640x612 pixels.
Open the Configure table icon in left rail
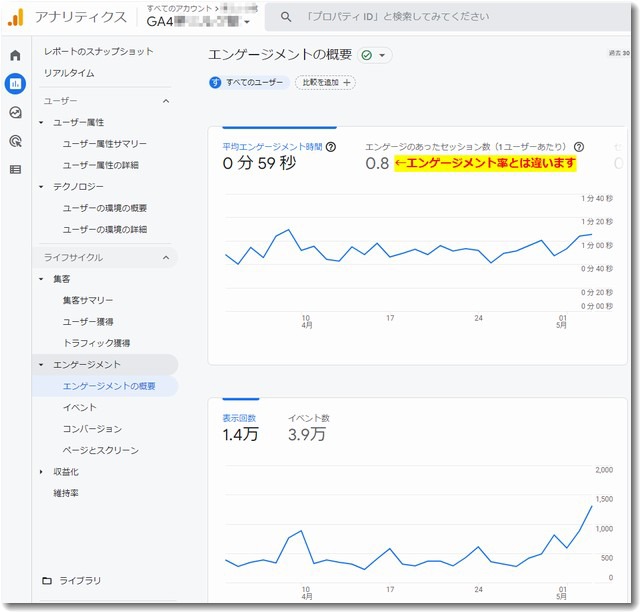[x=15, y=169]
